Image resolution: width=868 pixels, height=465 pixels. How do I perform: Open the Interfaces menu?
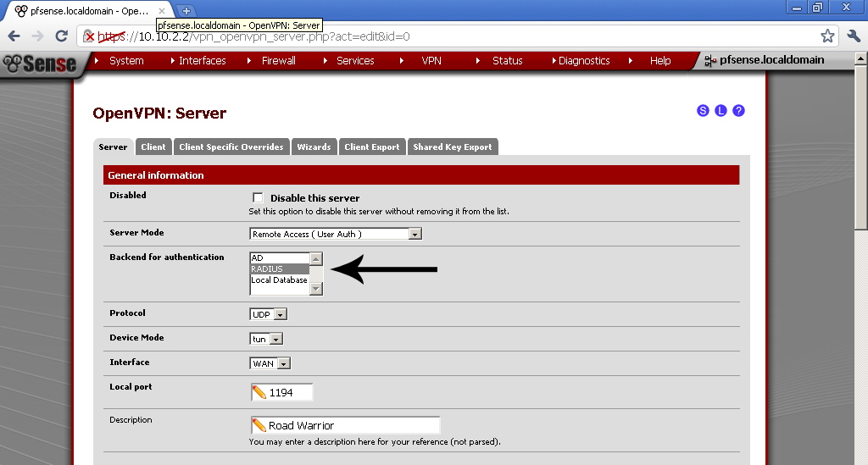(202, 61)
